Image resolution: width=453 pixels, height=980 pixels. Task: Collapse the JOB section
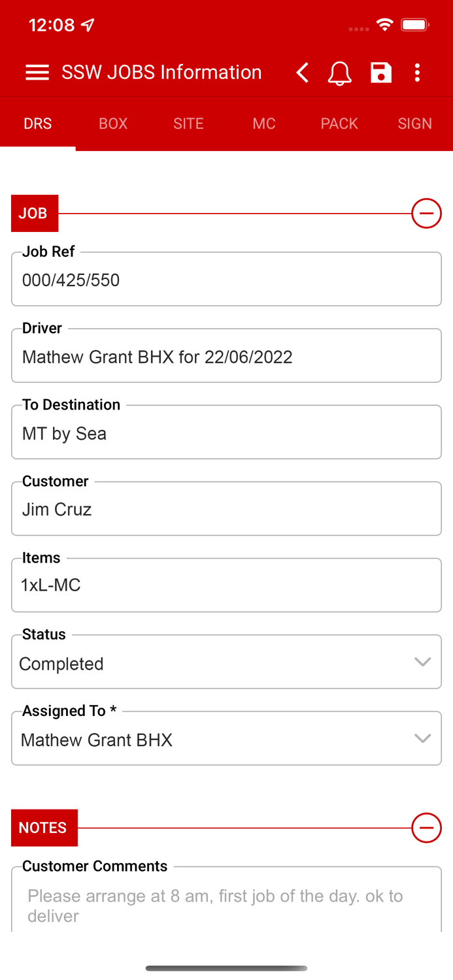pos(426,213)
